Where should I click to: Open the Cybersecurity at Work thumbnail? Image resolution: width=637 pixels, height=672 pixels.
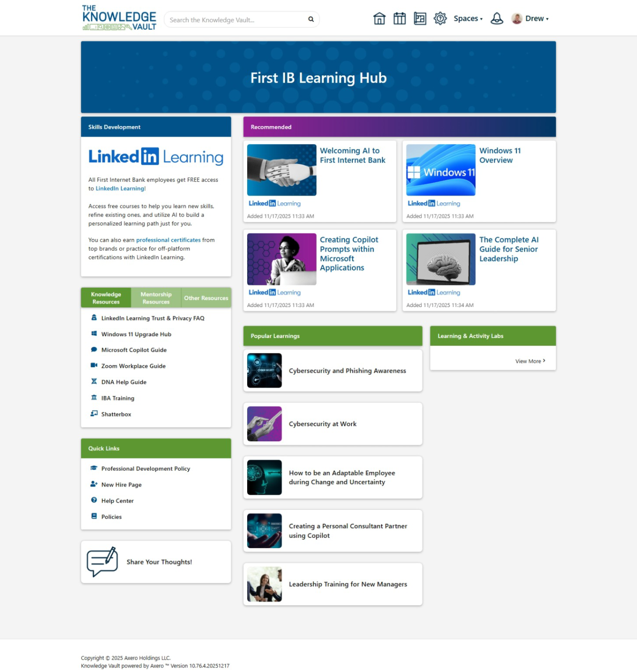pyautogui.click(x=264, y=423)
